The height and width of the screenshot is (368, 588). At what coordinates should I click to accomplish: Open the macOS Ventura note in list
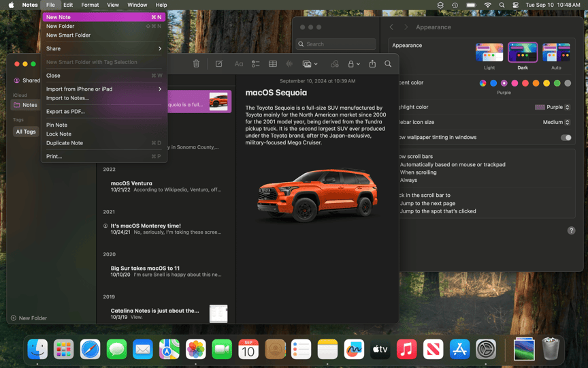pos(165,187)
